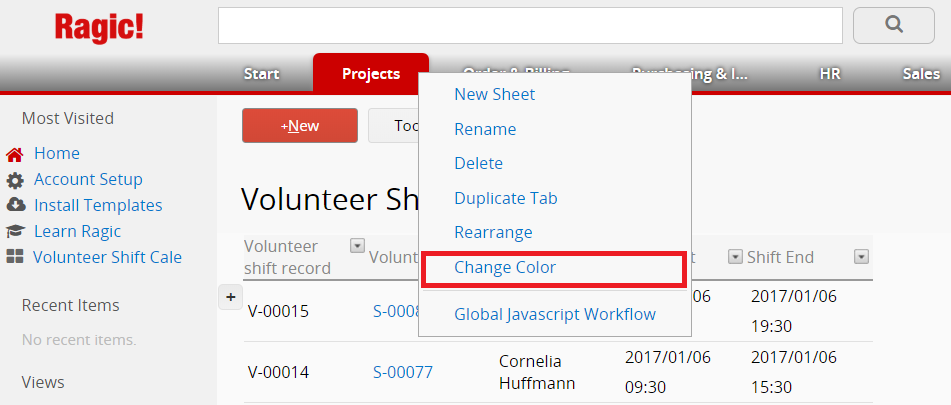951x405 pixels.
Task: Choose New Sheet from the context menu
Action: [x=495, y=95]
